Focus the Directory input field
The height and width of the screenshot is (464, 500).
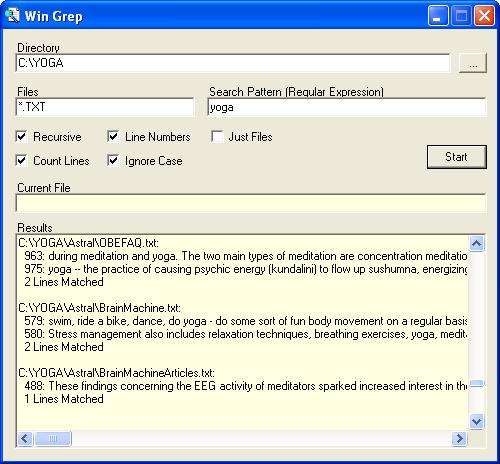click(x=233, y=63)
